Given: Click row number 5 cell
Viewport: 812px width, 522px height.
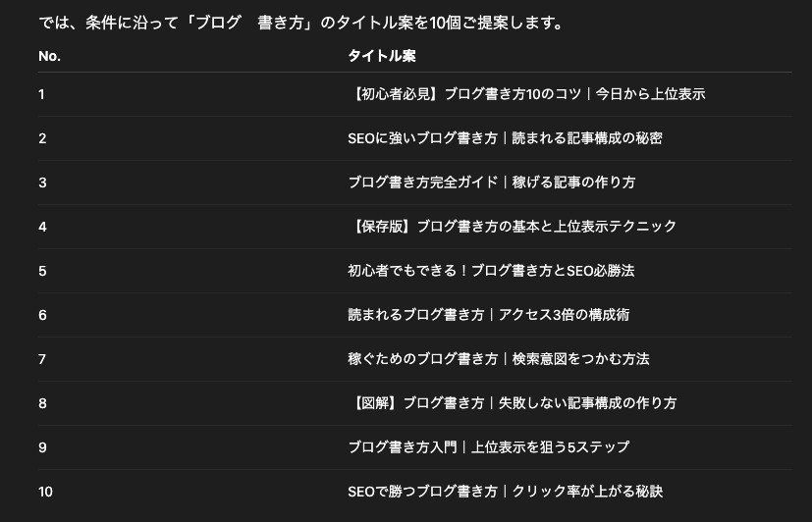Looking at the screenshot, I should (42, 271).
